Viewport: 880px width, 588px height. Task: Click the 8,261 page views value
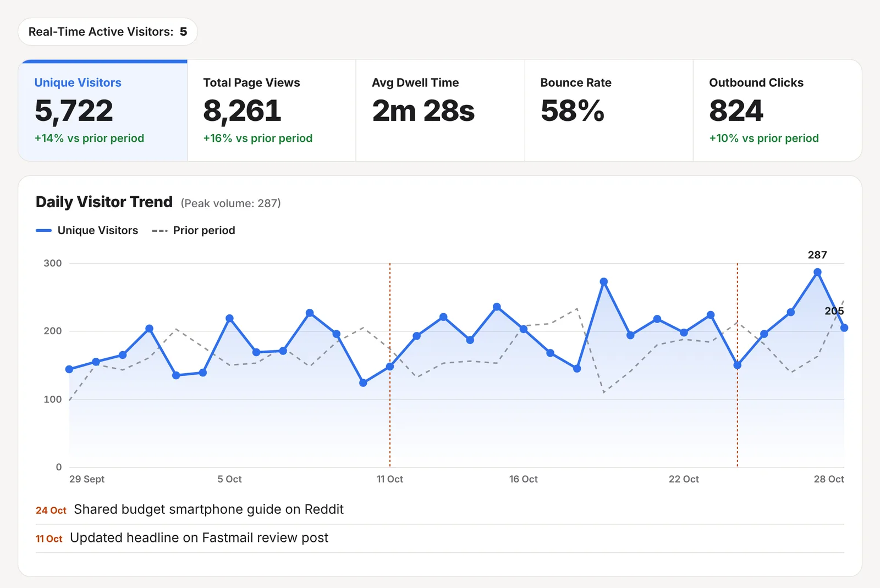[x=242, y=111]
